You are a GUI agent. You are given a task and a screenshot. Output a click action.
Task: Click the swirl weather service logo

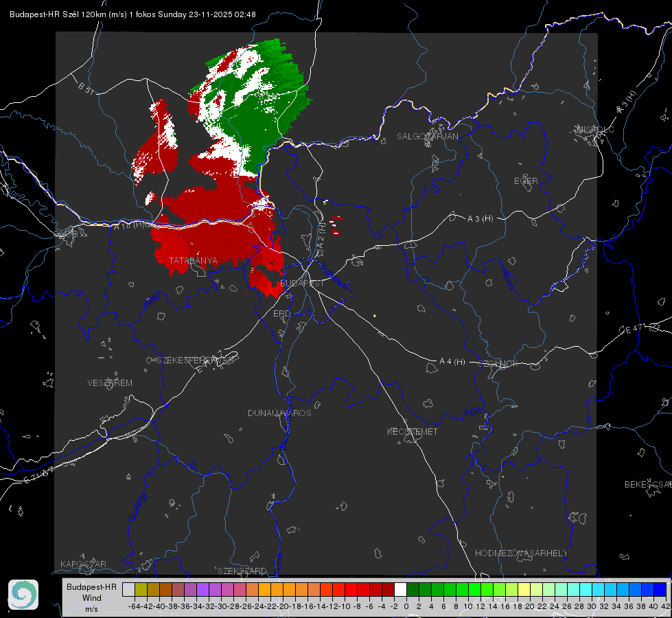click(x=23, y=595)
